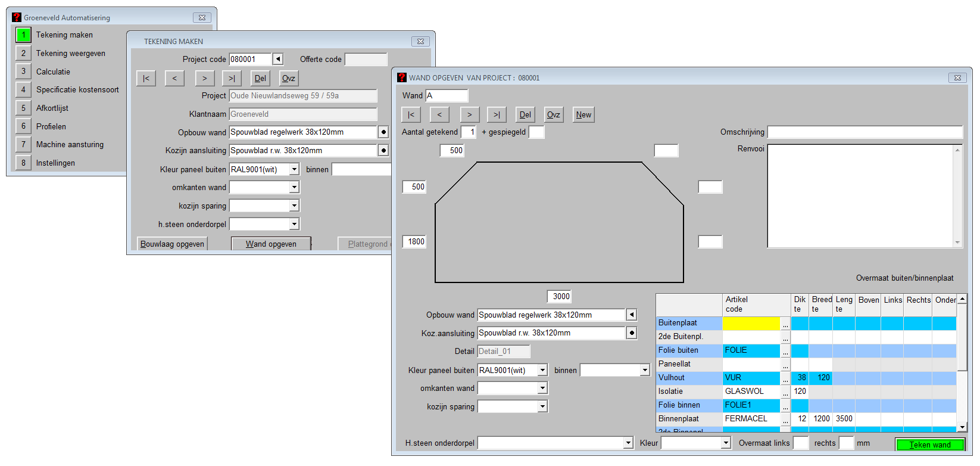Toggle Kozijn aansluiting selector in Tekening Maken
The width and height of the screenshot is (980, 466).
point(383,151)
